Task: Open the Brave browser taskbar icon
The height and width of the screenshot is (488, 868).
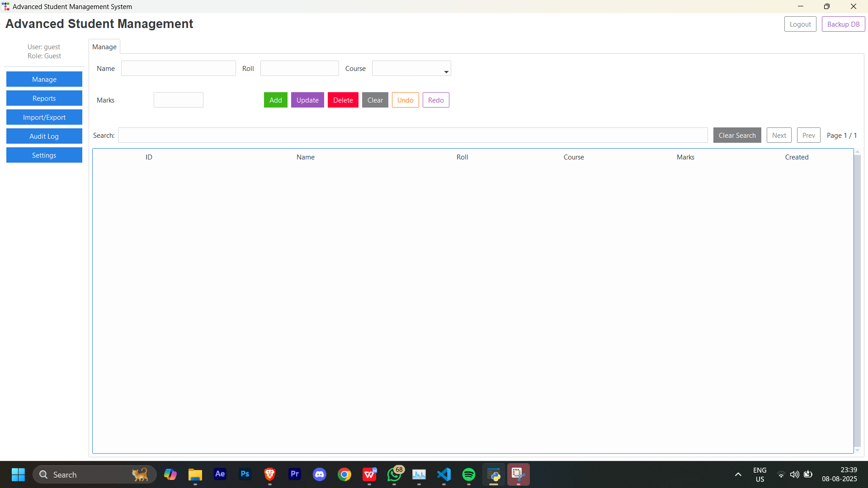Action: coord(270,474)
